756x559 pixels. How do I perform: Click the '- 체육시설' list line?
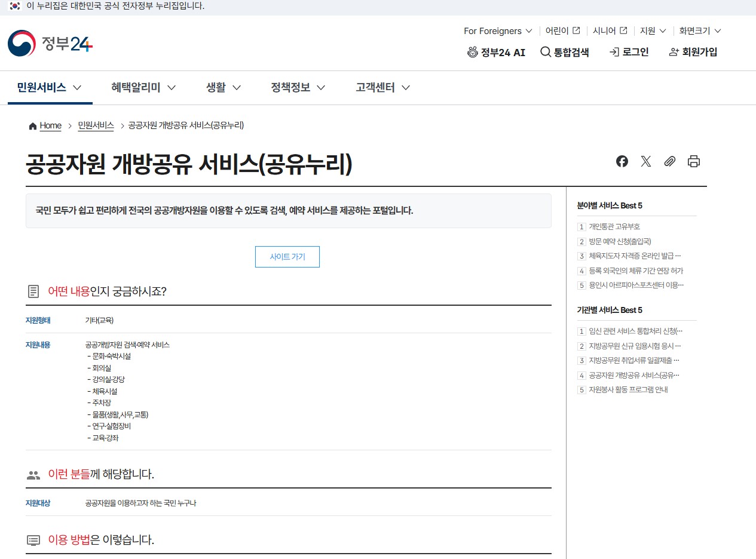click(x=102, y=392)
